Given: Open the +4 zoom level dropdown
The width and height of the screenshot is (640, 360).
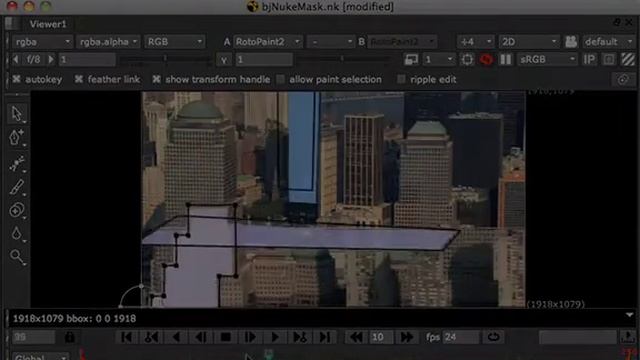Looking at the screenshot, I should 475,42.
